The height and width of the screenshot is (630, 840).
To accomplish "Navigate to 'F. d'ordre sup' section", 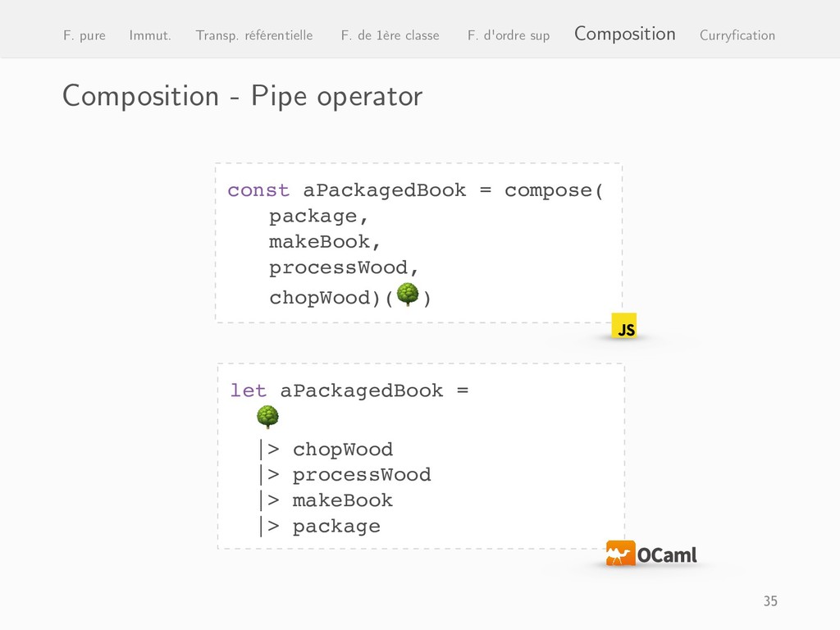I will (x=509, y=35).
